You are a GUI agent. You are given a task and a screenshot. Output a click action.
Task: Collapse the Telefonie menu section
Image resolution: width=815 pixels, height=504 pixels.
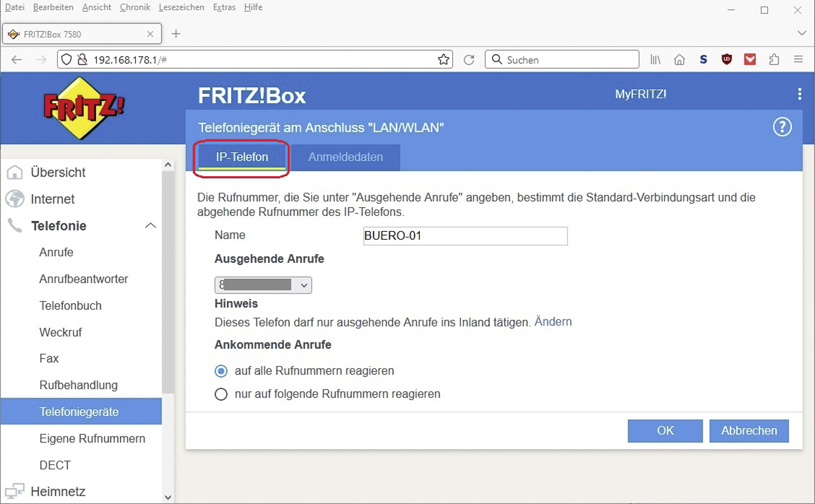(x=150, y=226)
